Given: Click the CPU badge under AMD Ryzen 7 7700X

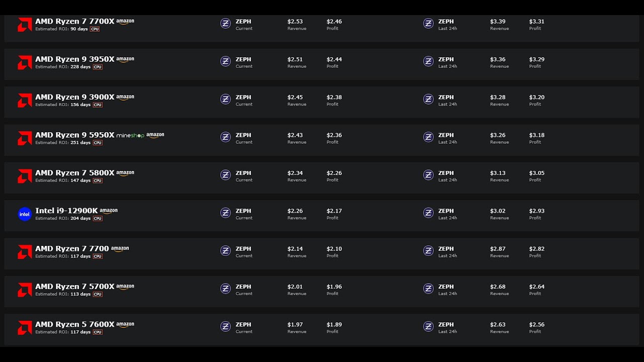Looking at the screenshot, I should pos(95,29).
